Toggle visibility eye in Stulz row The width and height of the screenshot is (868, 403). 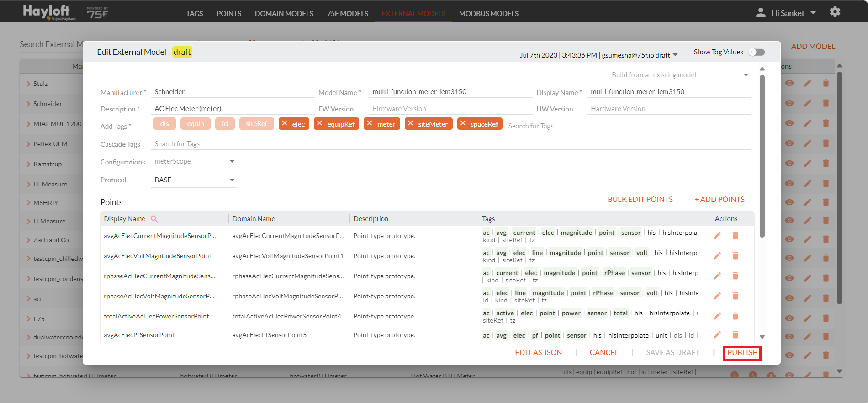(789, 83)
